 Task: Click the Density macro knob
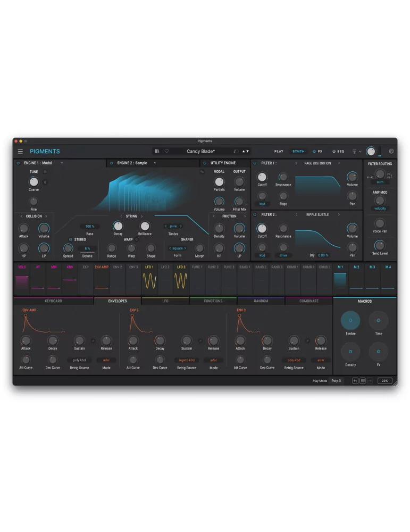pos(350,352)
